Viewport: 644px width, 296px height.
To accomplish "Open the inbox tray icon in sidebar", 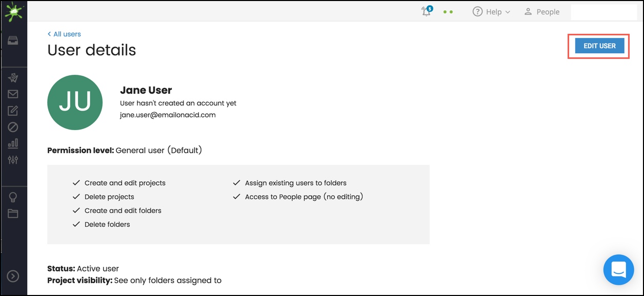I will coord(13,41).
